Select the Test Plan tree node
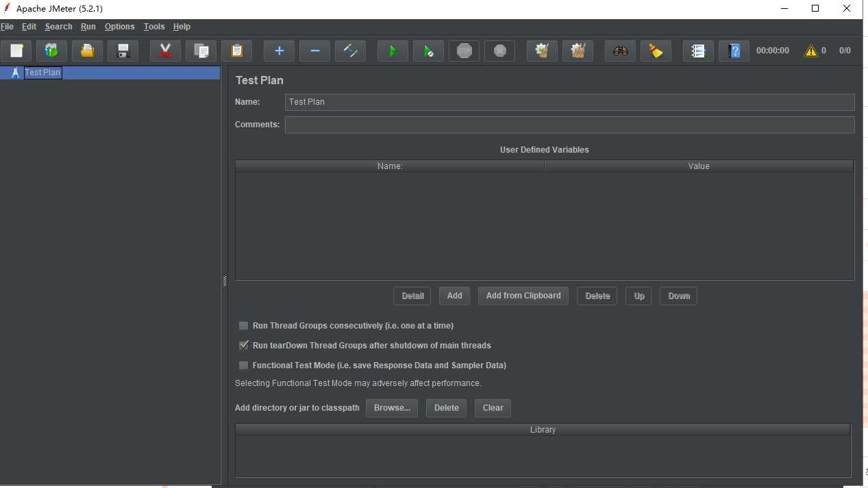 pos(42,73)
